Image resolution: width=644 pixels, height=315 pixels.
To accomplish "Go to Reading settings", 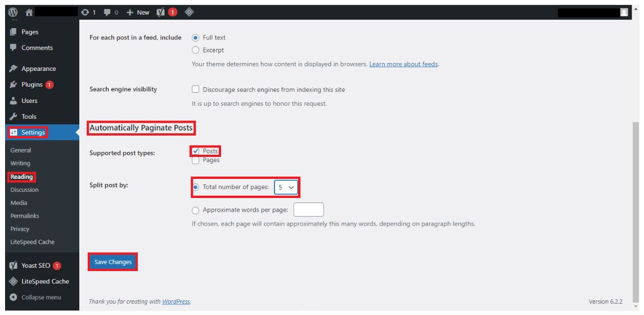I will point(22,177).
